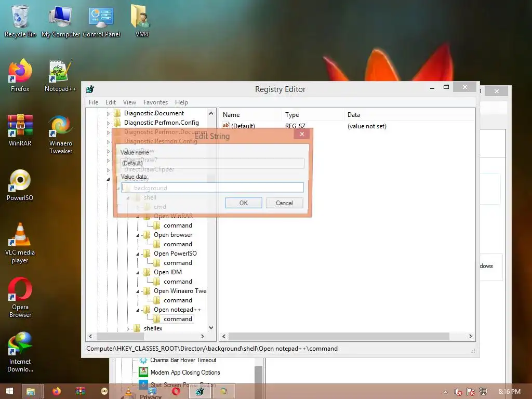Select the VM4 folder on the desktop

click(141, 21)
